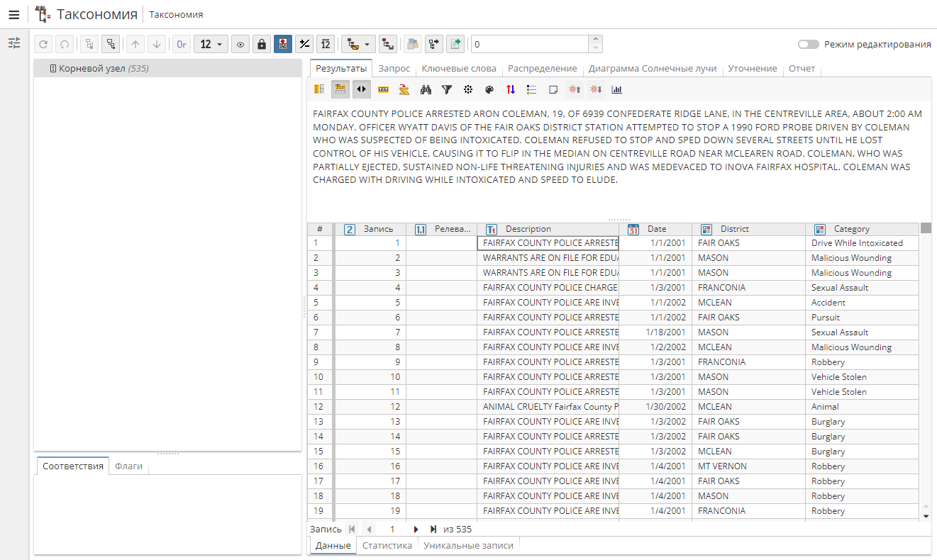
Task: Click the 'District' column header
Action: click(749, 229)
